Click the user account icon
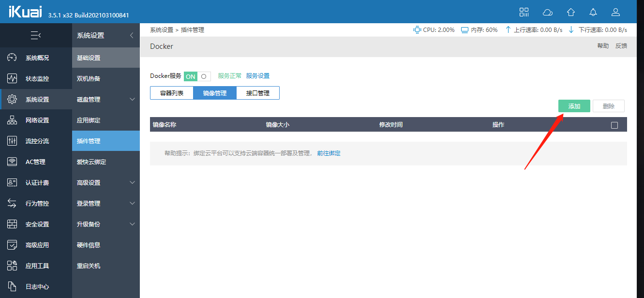 pos(615,12)
